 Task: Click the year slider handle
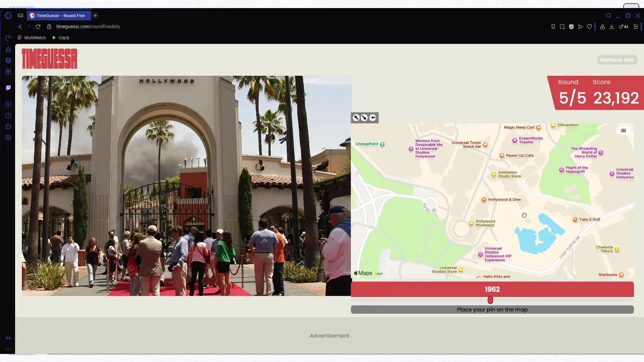coord(490,300)
